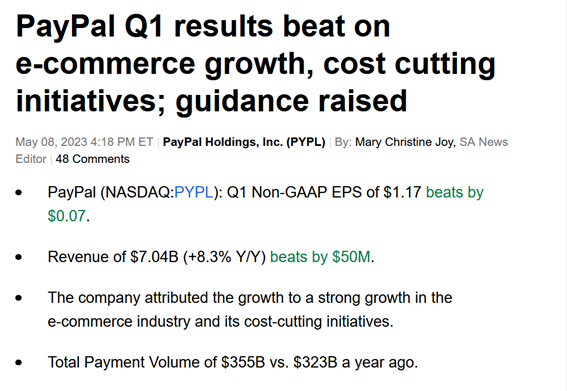The image size is (567, 391).
Task: Open Mary Christine Joy's author page
Action: point(405,142)
